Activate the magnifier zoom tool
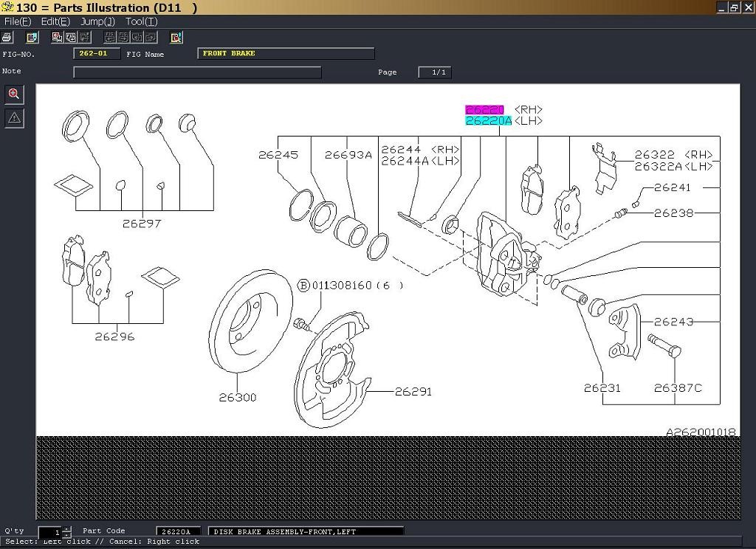 pyautogui.click(x=14, y=94)
